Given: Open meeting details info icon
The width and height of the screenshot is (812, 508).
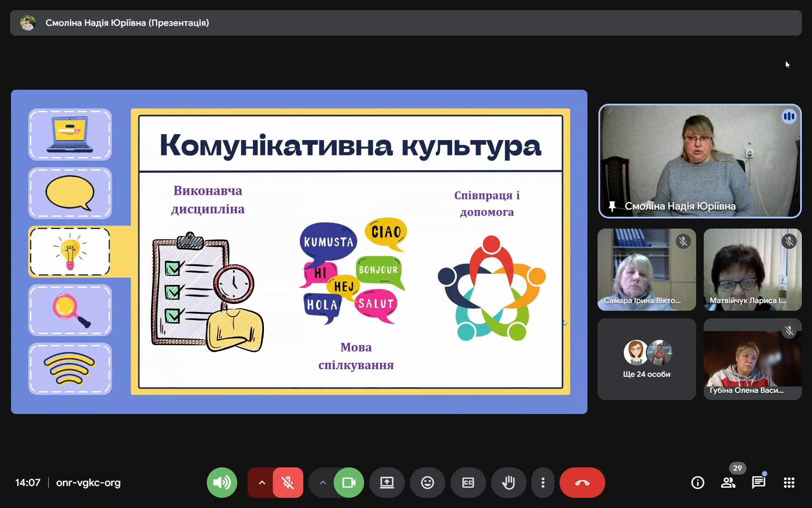Looking at the screenshot, I should (x=697, y=483).
